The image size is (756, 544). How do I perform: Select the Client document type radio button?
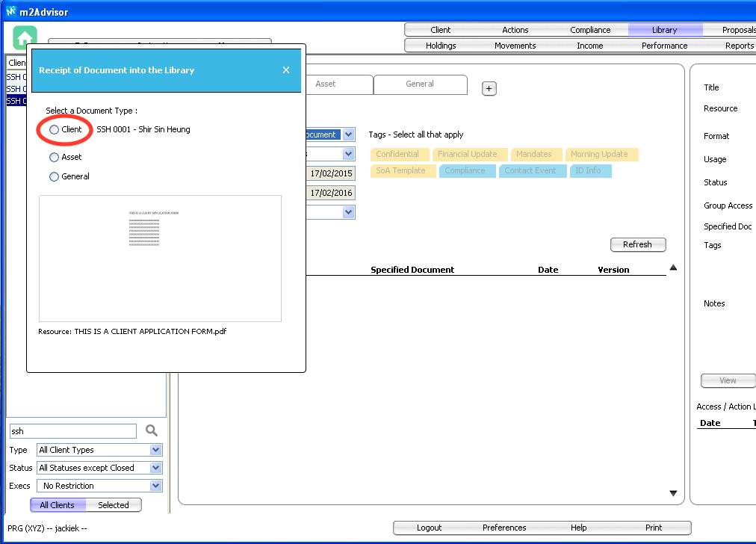[54, 129]
